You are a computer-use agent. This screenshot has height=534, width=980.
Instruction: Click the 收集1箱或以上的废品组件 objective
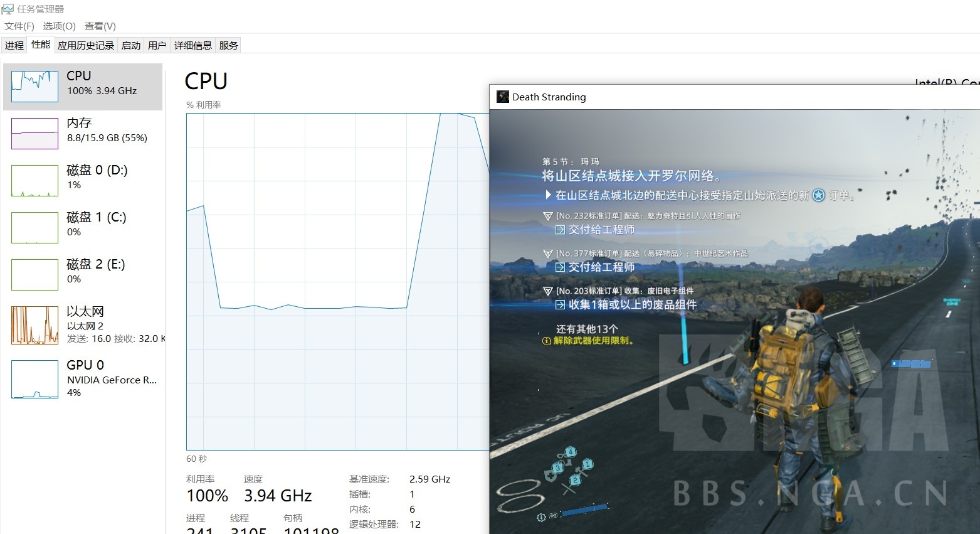coord(632,305)
